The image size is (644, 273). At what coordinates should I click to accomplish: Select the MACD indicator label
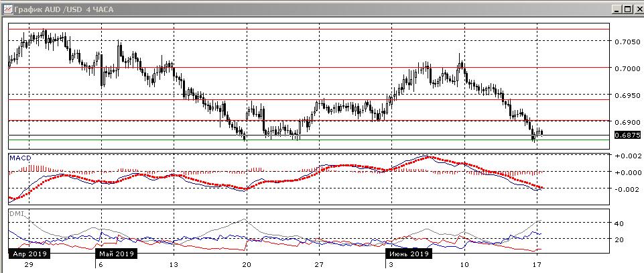(x=20, y=158)
